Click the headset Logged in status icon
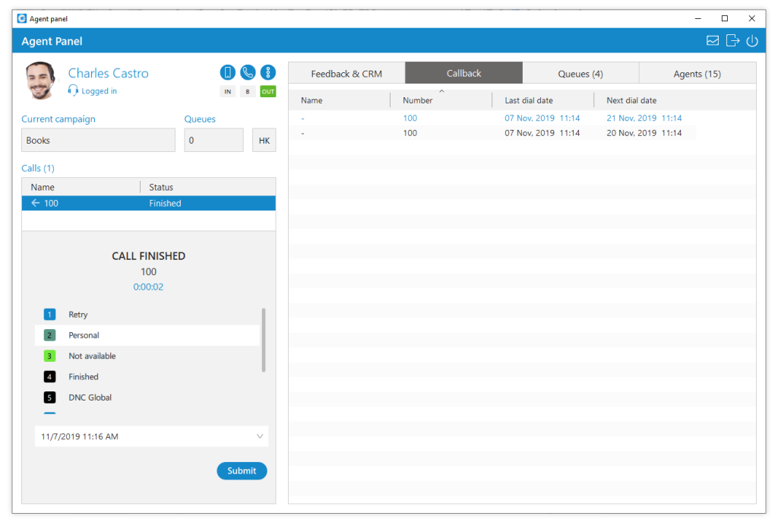This screenshot has height=532, width=778. click(x=73, y=91)
